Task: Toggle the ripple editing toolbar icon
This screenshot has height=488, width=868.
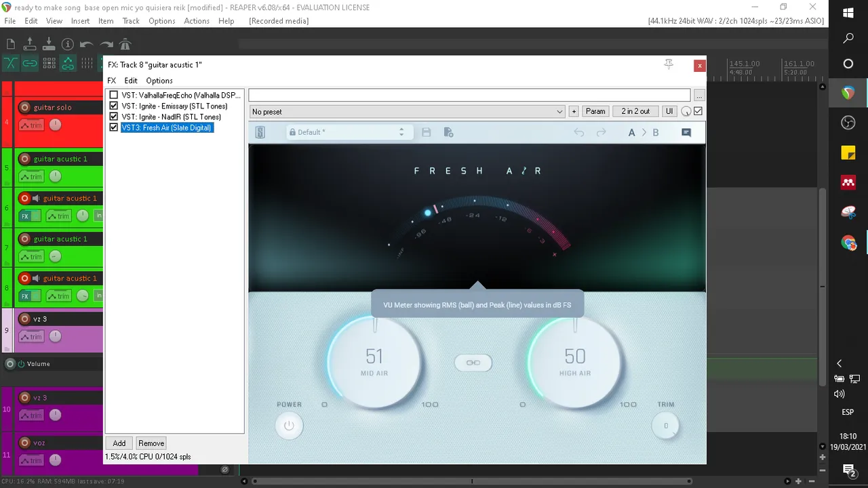Action: (x=49, y=63)
